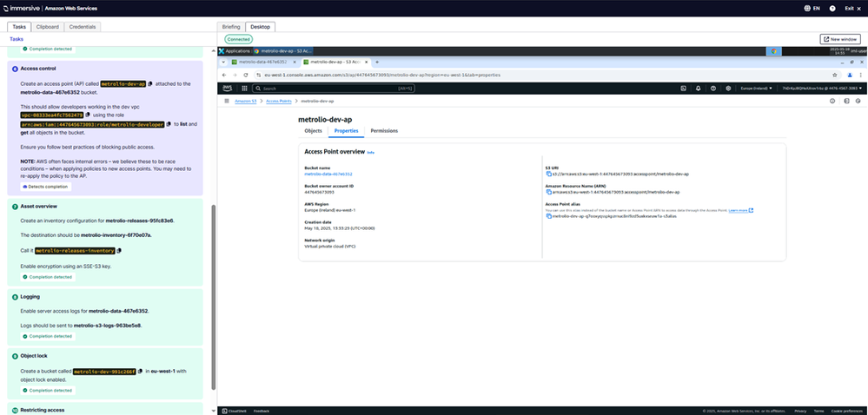This screenshot has width=868, height=415.
Task: Select the Logging task heading
Action: pos(30,297)
